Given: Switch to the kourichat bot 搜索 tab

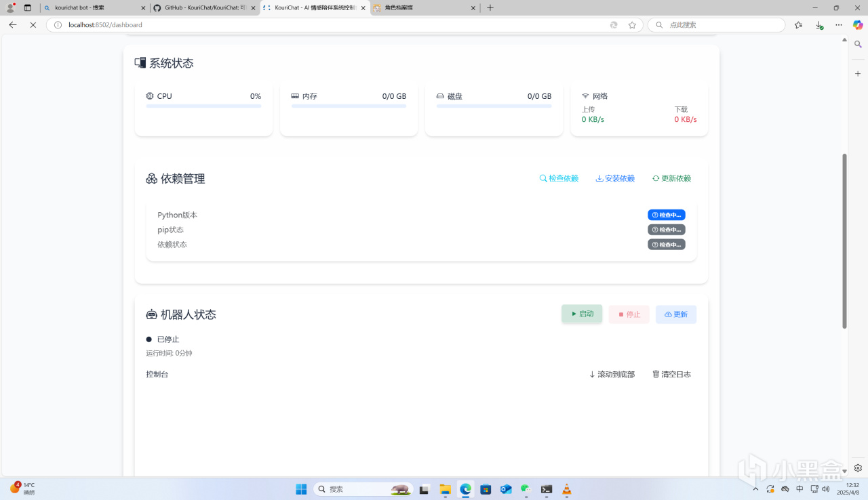Looking at the screenshot, I should (94, 7).
